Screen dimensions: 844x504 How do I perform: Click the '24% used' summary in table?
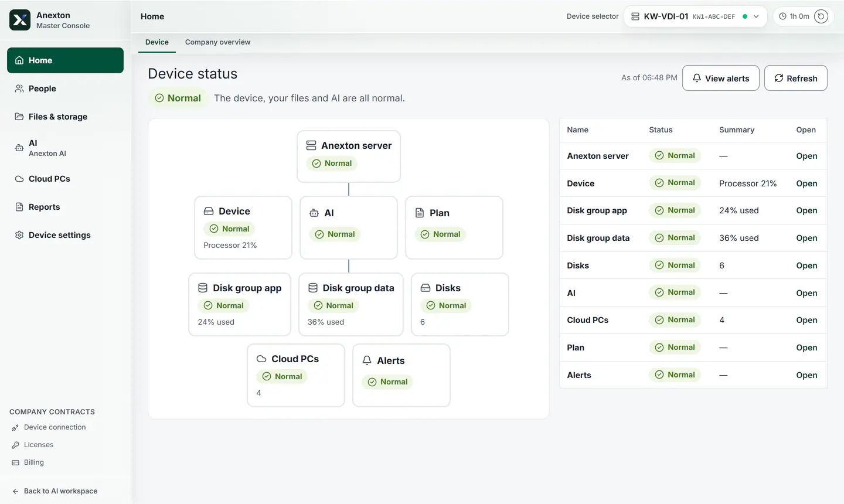coord(739,210)
